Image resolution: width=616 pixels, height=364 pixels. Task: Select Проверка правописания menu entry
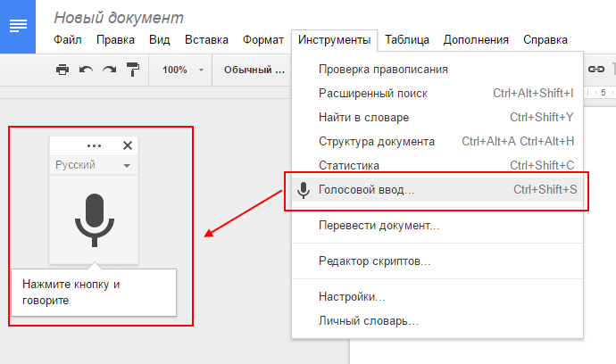[x=383, y=69]
